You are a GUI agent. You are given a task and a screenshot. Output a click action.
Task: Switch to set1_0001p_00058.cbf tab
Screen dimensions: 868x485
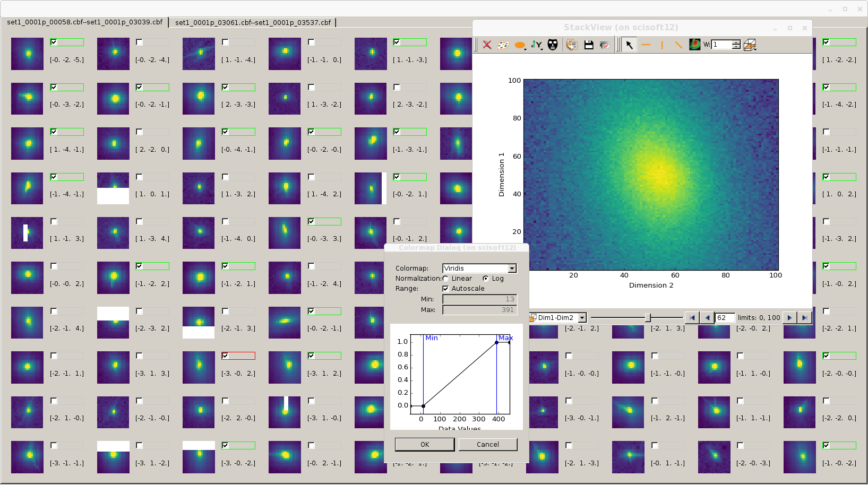84,22
